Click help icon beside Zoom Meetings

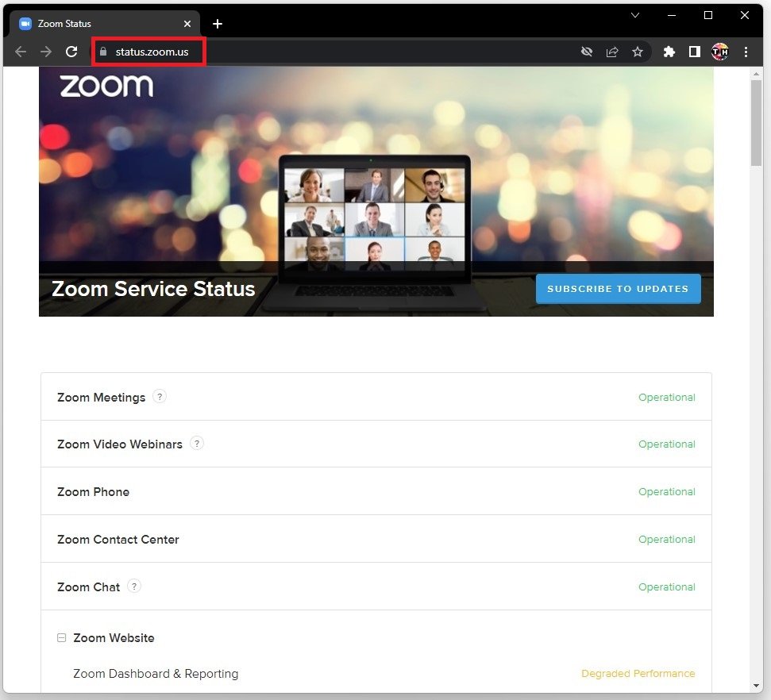click(160, 396)
